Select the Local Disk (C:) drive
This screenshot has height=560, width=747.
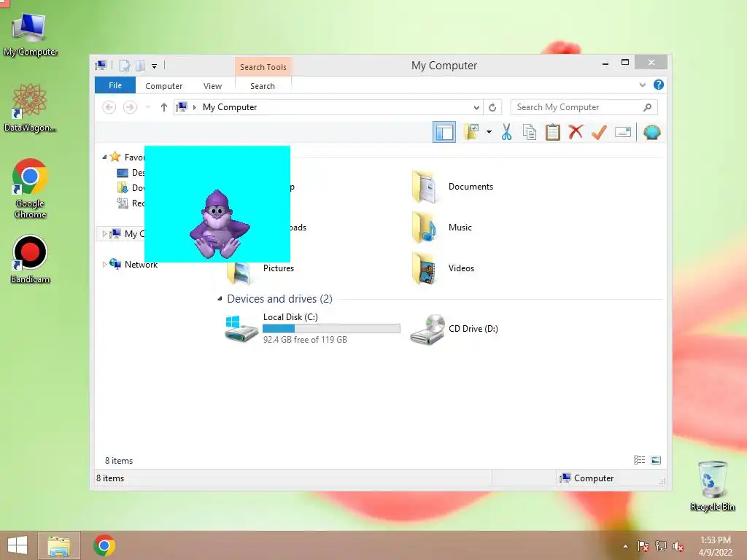click(x=312, y=328)
